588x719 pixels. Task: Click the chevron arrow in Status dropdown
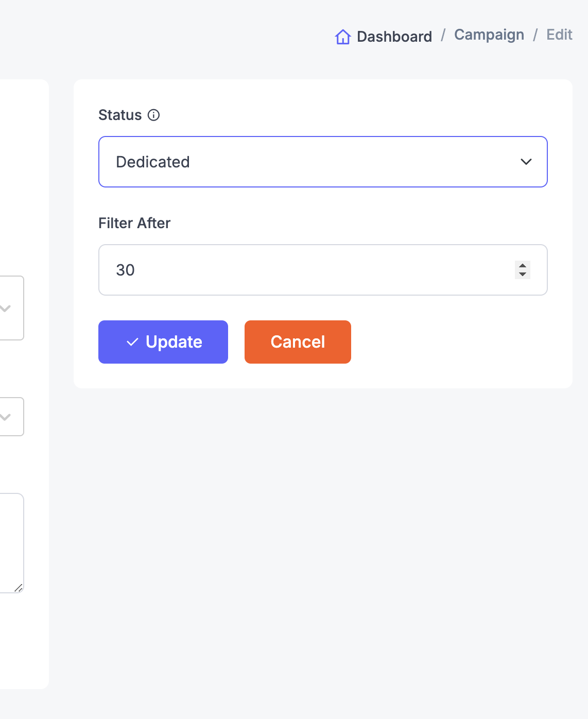pyautogui.click(x=526, y=162)
